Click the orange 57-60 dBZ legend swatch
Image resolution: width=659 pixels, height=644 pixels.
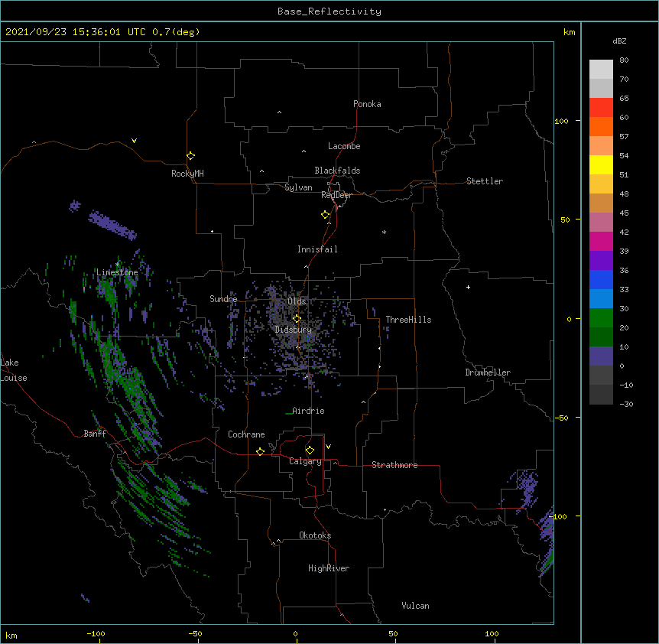(601, 126)
